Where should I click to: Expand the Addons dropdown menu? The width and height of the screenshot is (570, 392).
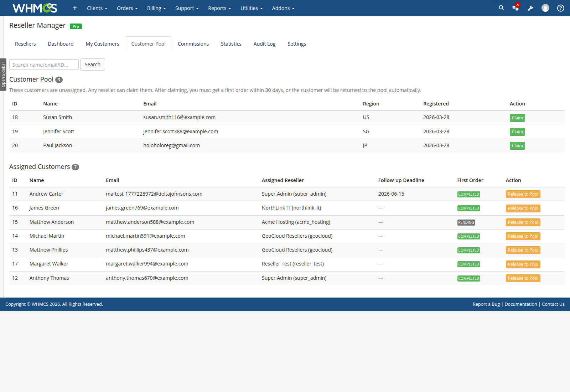click(283, 8)
